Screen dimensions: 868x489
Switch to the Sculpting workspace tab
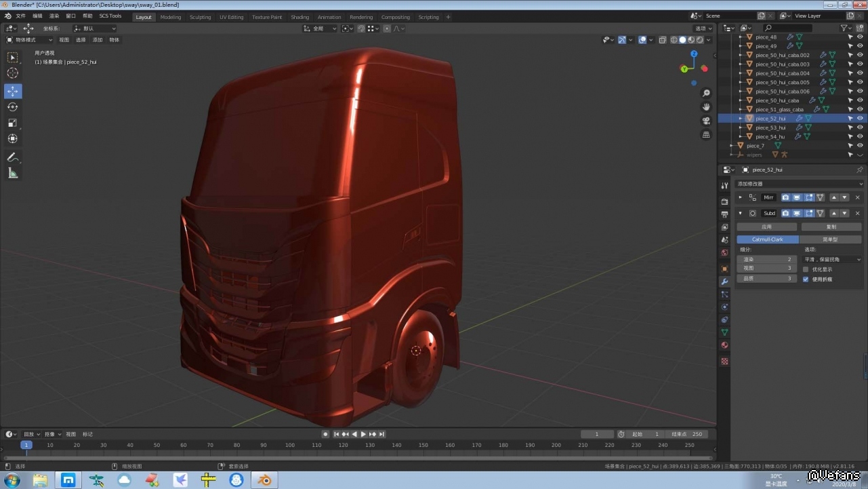point(200,17)
